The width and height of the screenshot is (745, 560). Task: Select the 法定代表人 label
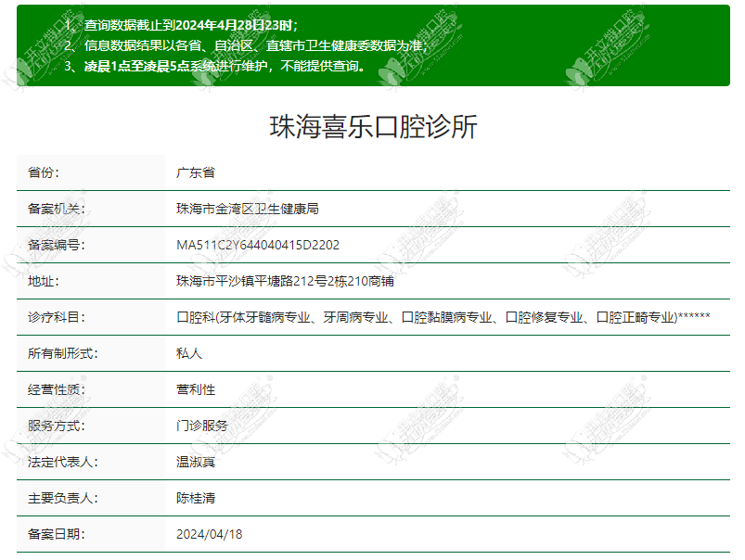(63, 462)
